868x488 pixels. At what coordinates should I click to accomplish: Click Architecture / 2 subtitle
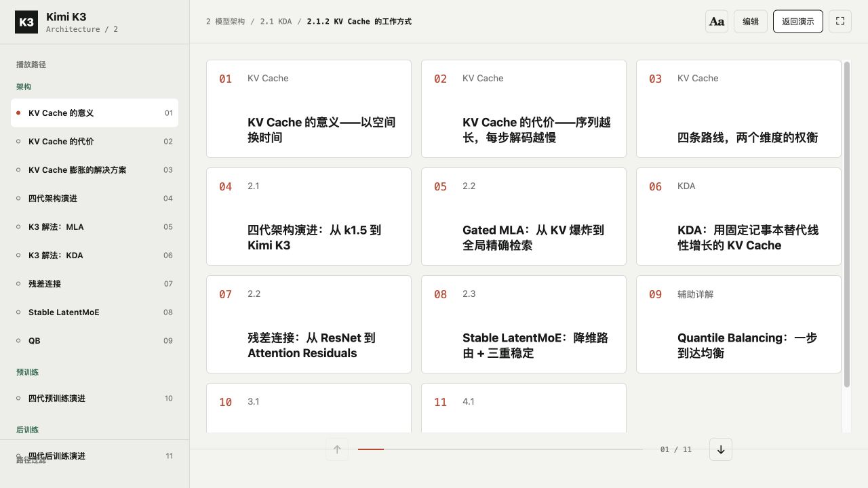[x=82, y=29]
